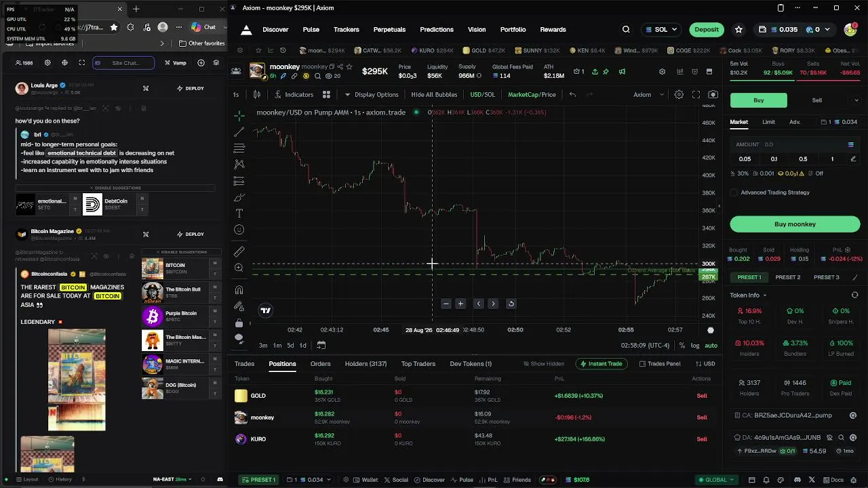Click the Deposit button
This screenshot has width=868, height=488.
707,30
